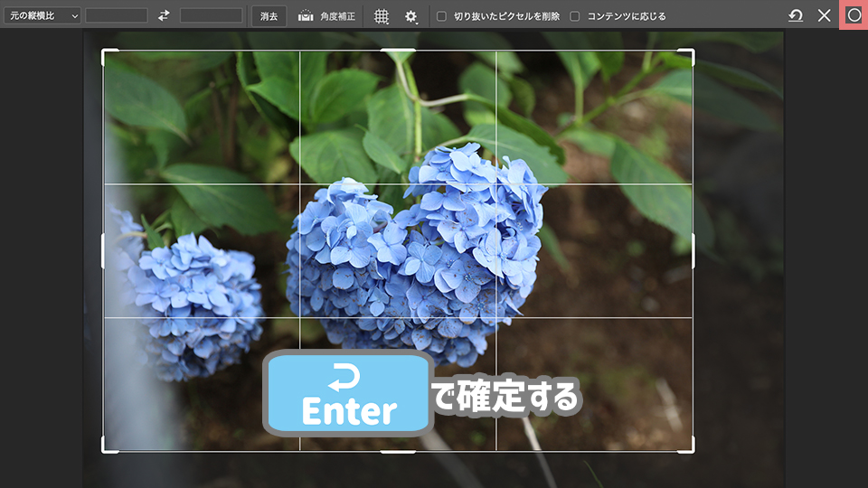
Task: Enable 切り抜いたピクセルを削除 checkbox
Action: [x=441, y=16]
